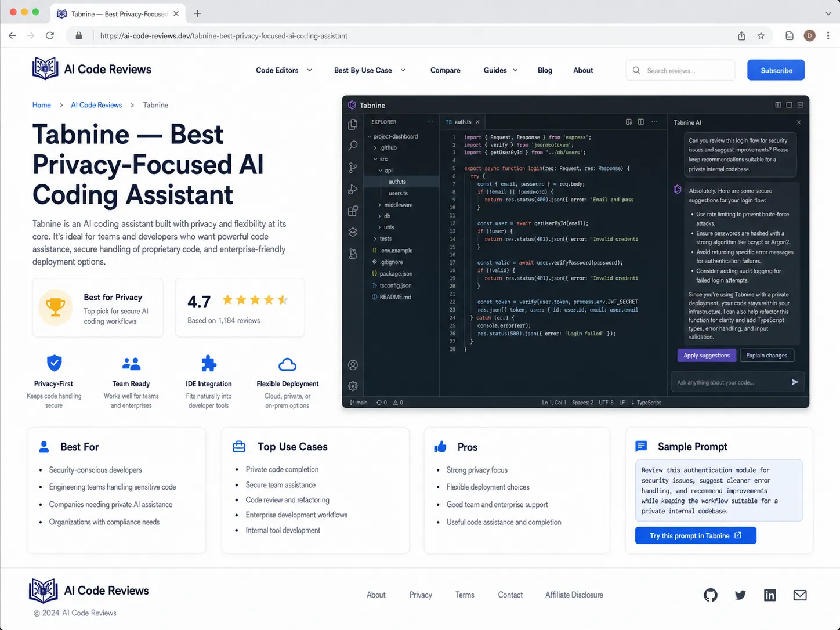Open the email footer icon
The width and height of the screenshot is (840, 630).
click(x=800, y=595)
